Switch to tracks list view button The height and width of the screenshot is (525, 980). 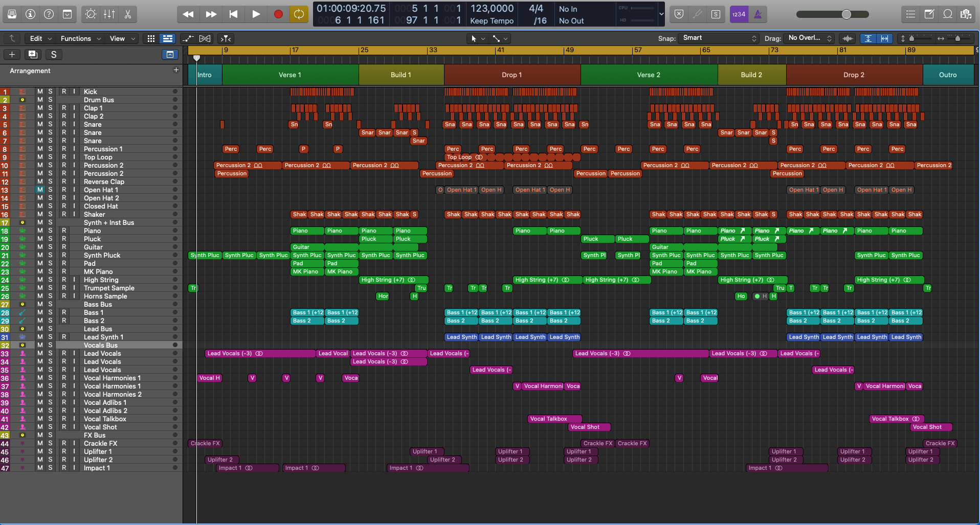167,38
